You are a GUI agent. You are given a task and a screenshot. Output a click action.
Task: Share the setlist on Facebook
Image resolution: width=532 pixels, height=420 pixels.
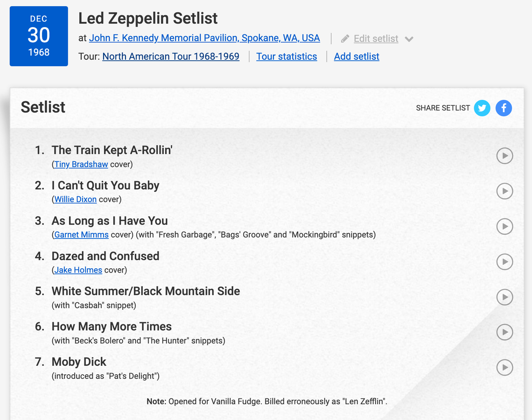[504, 108]
